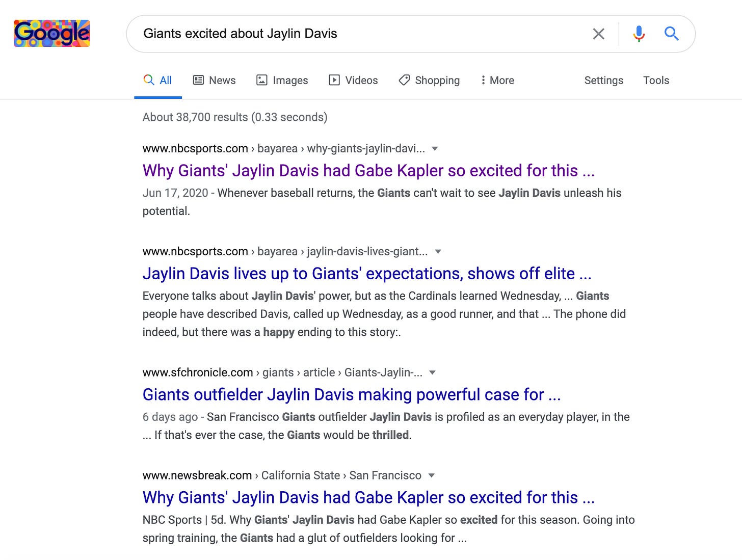
Task: Expand options arrow for the newsbreak.com result
Action: 432,476
